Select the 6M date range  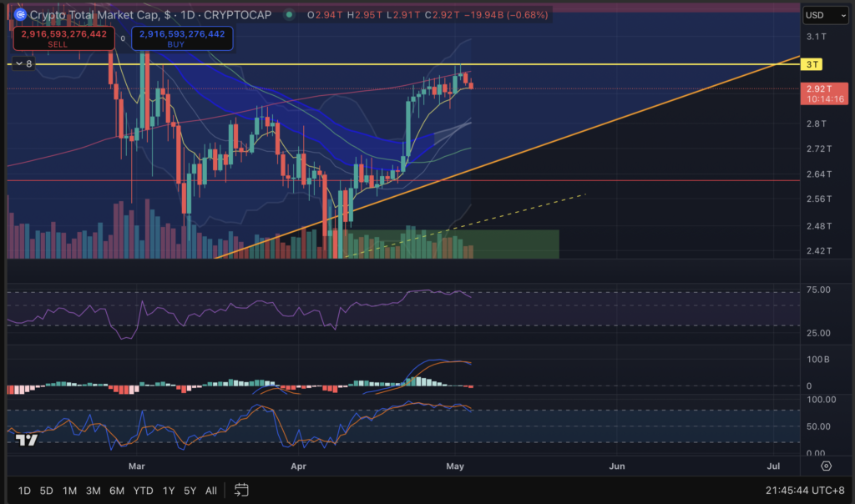click(x=117, y=491)
